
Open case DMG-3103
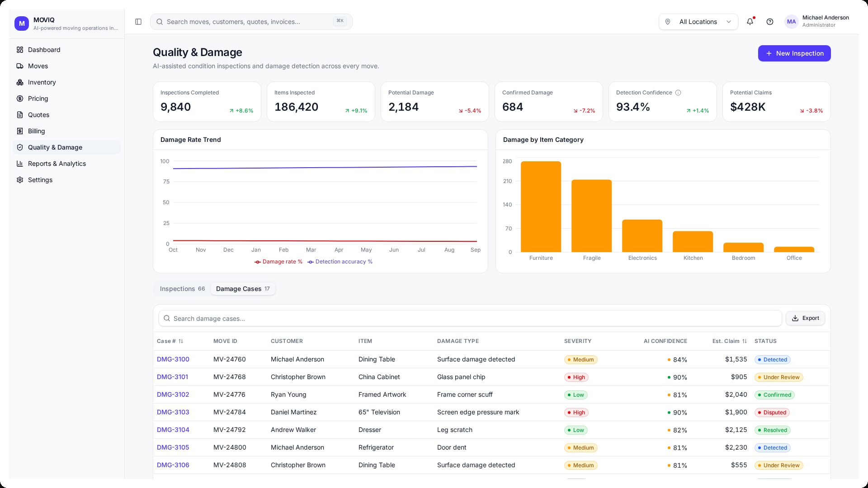pos(173,412)
